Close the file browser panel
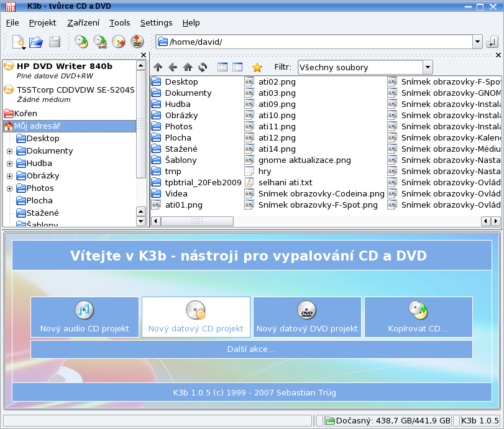 498,55
